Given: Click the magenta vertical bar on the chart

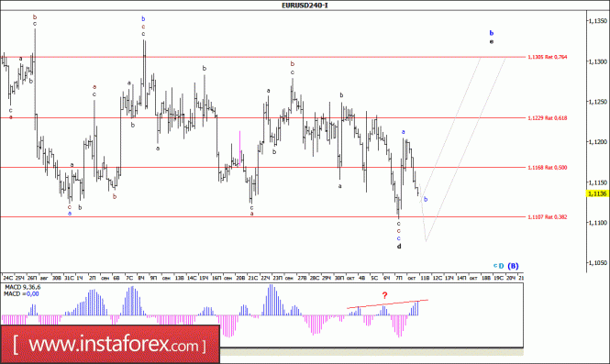Looking at the screenshot, I should click(x=239, y=148).
